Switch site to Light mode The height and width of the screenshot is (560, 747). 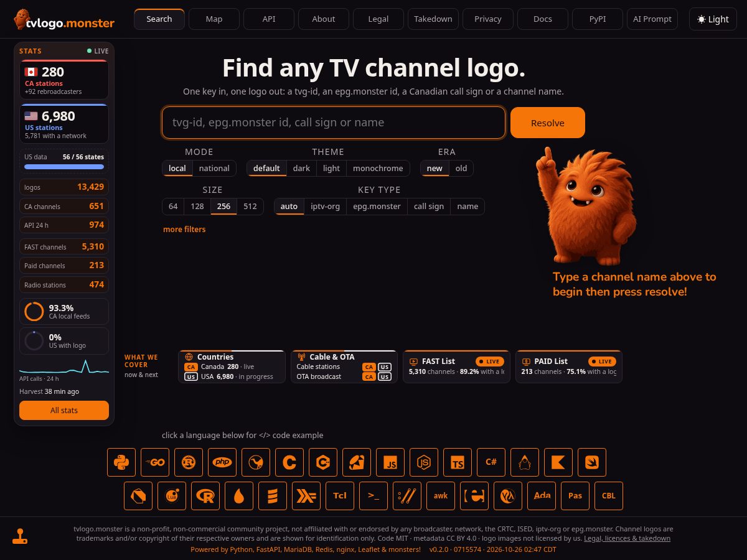[713, 19]
